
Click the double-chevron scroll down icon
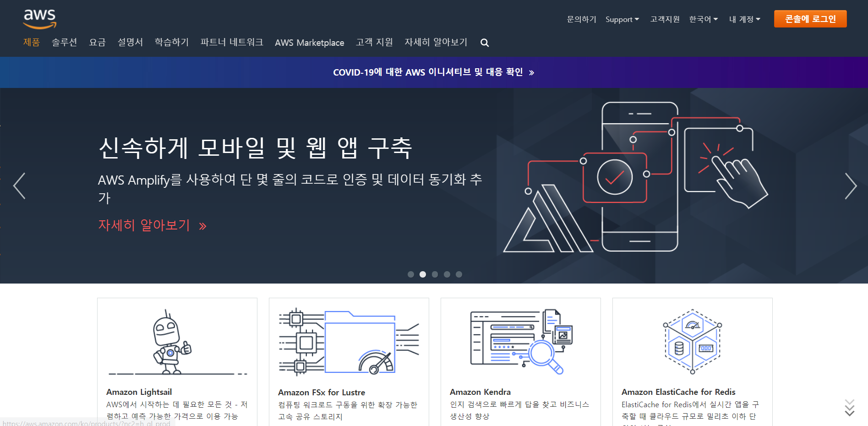pyautogui.click(x=849, y=408)
